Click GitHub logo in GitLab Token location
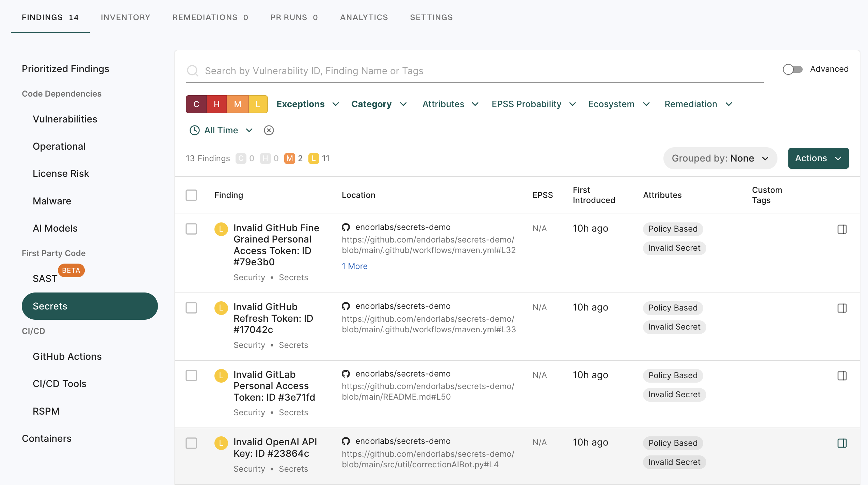Image resolution: width=868 pixels, height=485 pixels. click(346, 374)
